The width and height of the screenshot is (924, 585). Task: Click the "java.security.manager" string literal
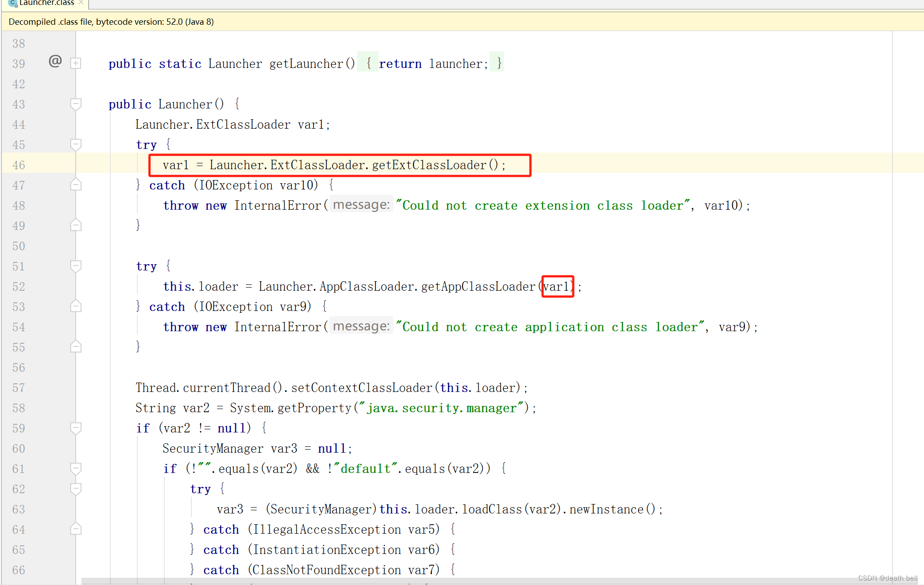coord(442,408)
